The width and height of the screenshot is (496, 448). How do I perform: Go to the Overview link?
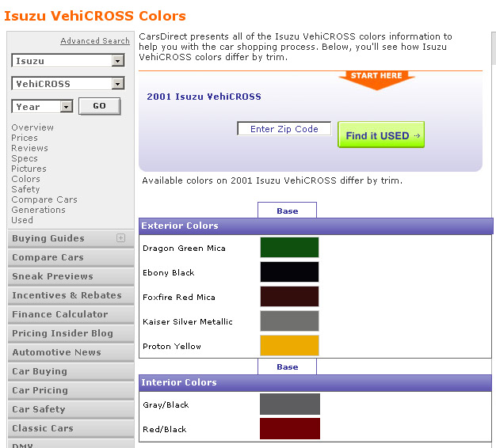32,127
